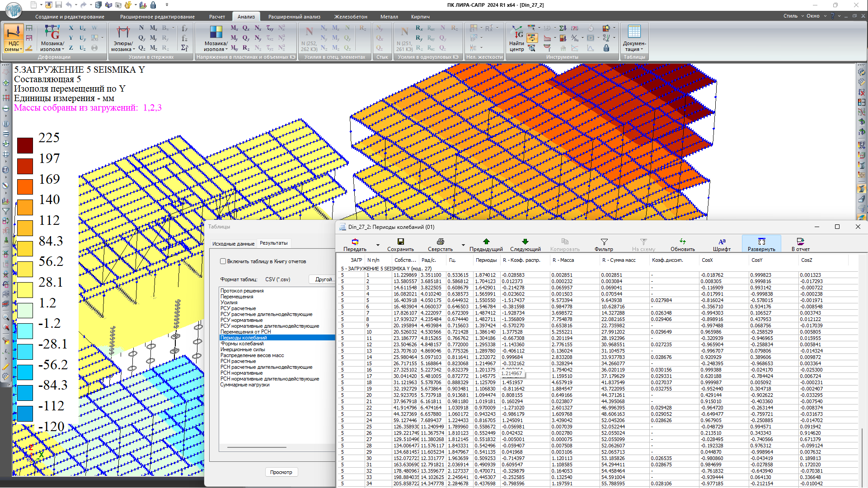Click Сохранить in the table window
868x488 pixels.
[400, 244]
